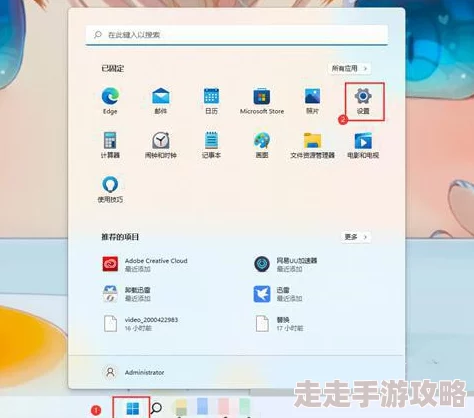Image resolution: width=474 pixels, height=418 pixels.
Task: Open Adobe Creative Cloud recommended item
Action: tap(145, 264)
